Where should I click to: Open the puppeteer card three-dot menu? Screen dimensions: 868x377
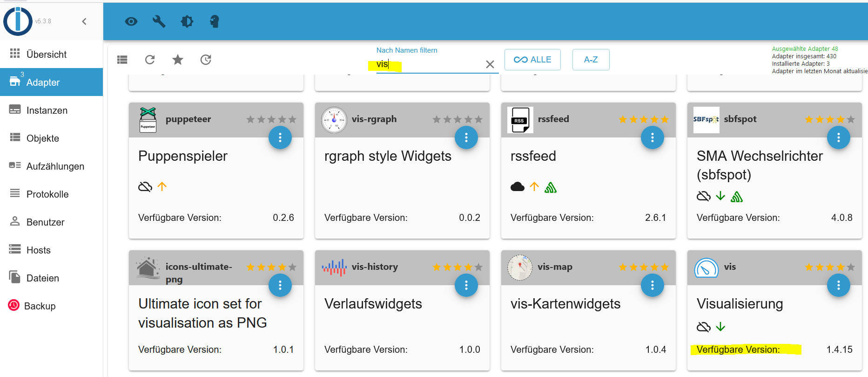point(280,137)
